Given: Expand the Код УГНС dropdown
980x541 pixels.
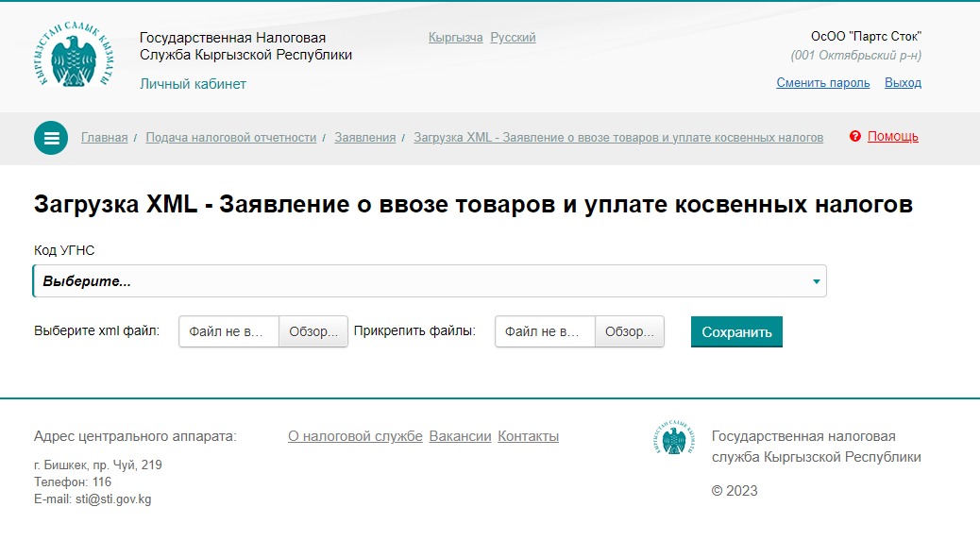Looking at the screenshot, I should tap(430, 281).
